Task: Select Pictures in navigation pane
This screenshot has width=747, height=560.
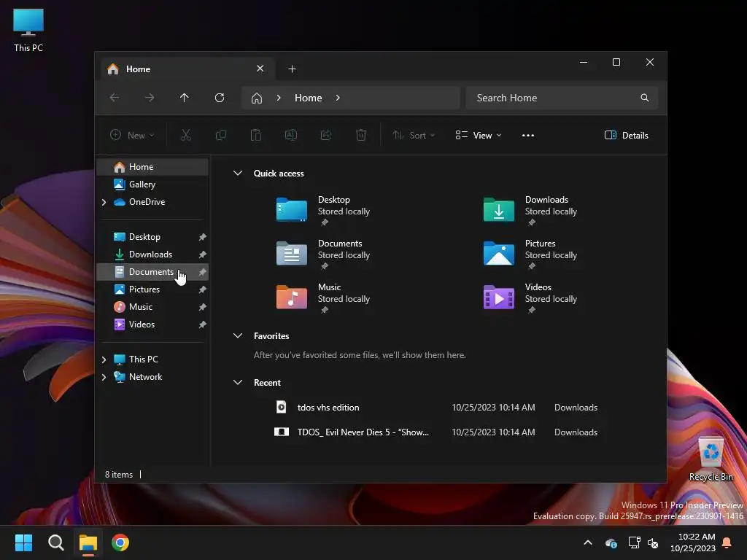Action: 152,289
